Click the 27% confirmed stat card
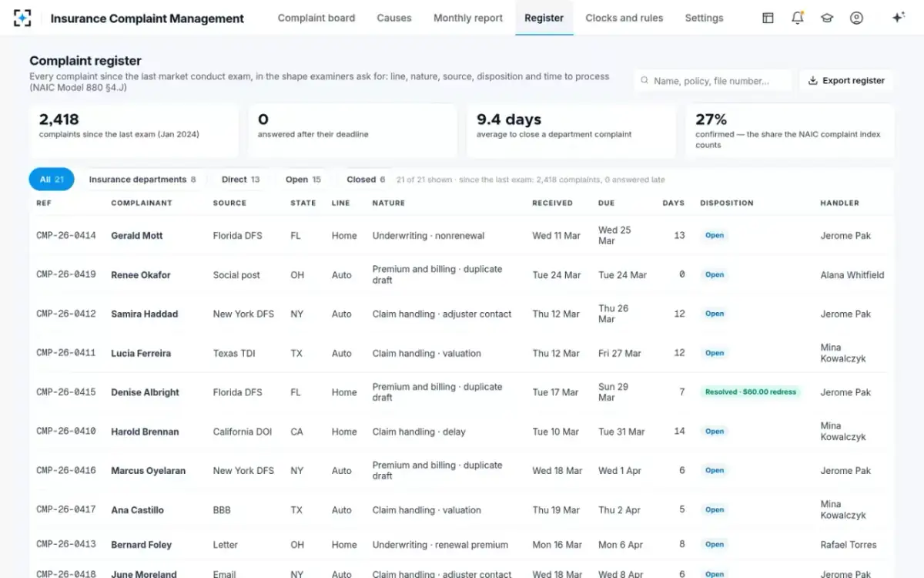 coord(790,131)
